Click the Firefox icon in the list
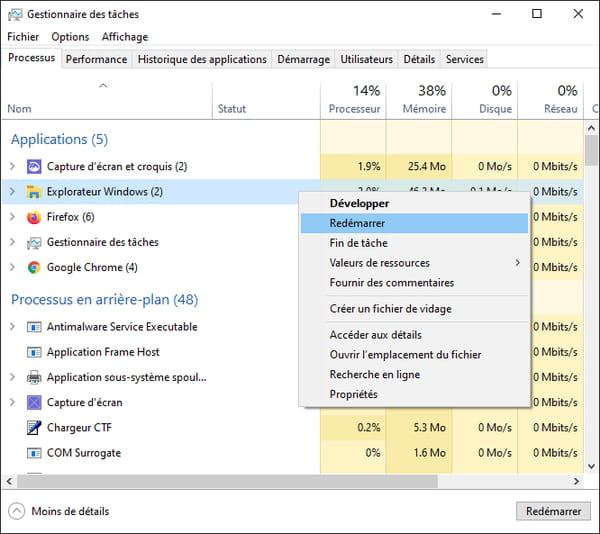This screenshot has width=600, height=534. point(34,217)
